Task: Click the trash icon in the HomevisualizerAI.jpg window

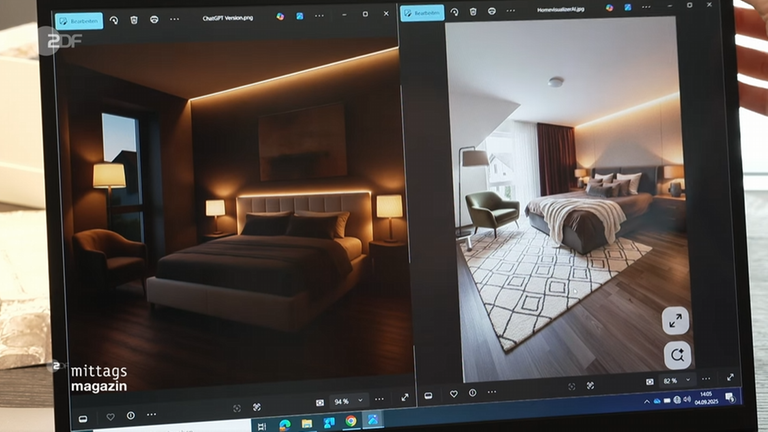Action: pyautogui.click(x=473, y=12)
